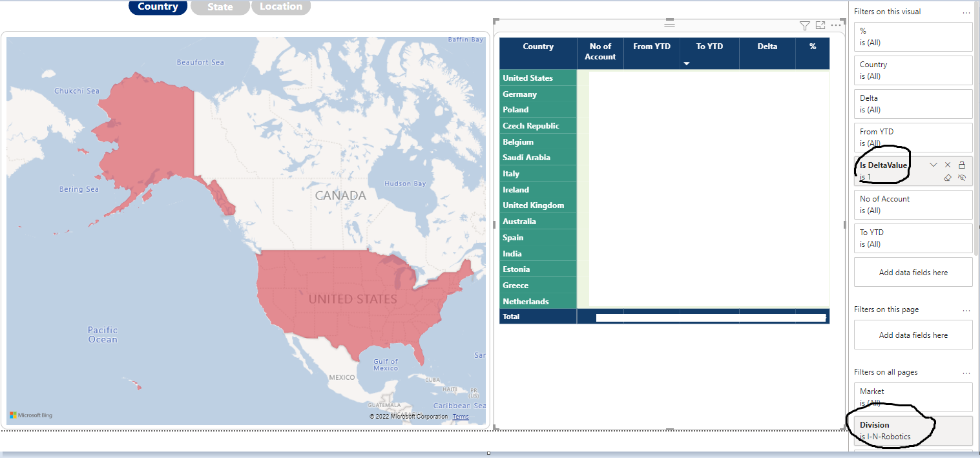Open the No of Account filter card

coord(913,205)
